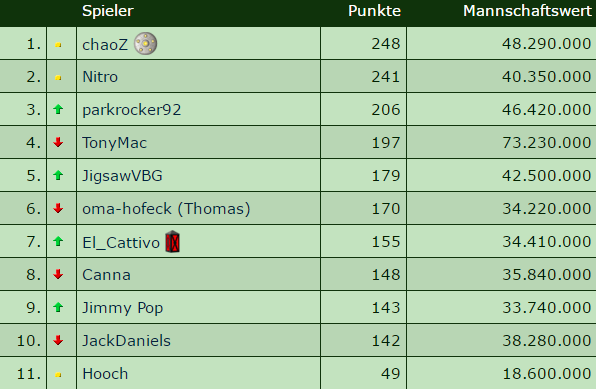The height and width of the screenshot is (389, 596).
Task: Click the red down arrow for JackDaniels
Action: [x=58, y=340]
